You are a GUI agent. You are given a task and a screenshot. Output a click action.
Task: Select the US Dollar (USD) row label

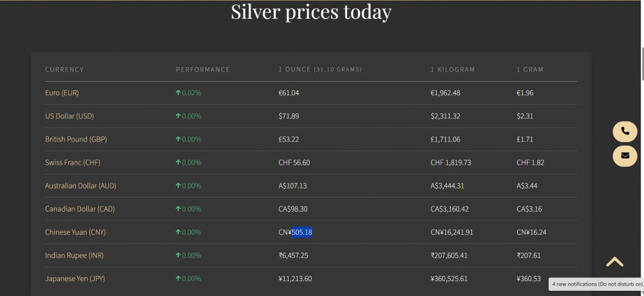coord(69,116)
